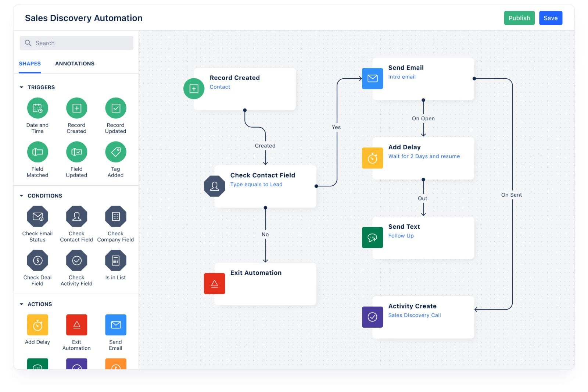Click the Sales Discovery Automation title
This screenshot has height=392, width=588.
click(x=83, y=18)
